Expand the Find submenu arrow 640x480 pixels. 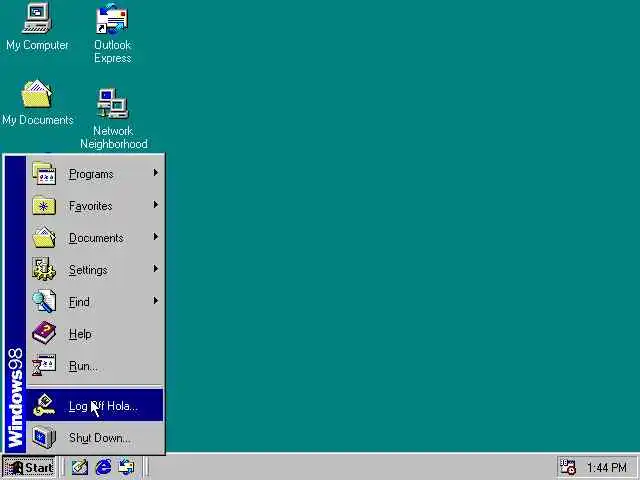pyautogui.click(x=156, y=301)
